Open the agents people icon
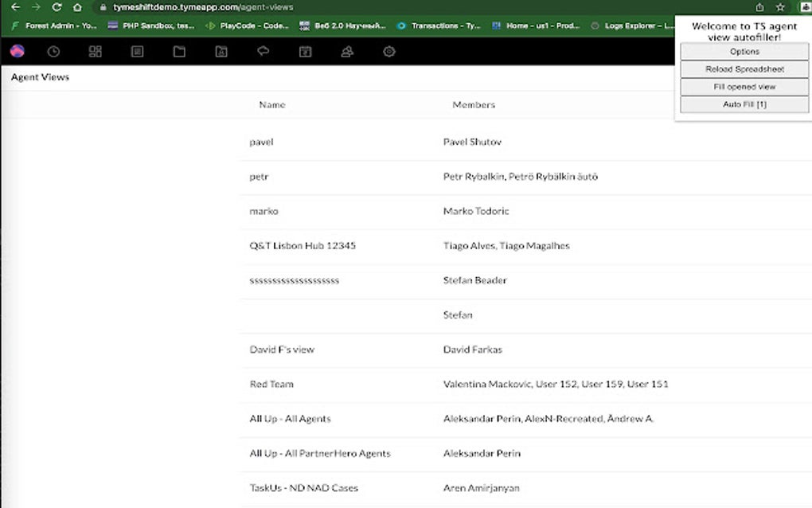Image resolution: width=812 pixels, height=508 pixels. [347, 51]
